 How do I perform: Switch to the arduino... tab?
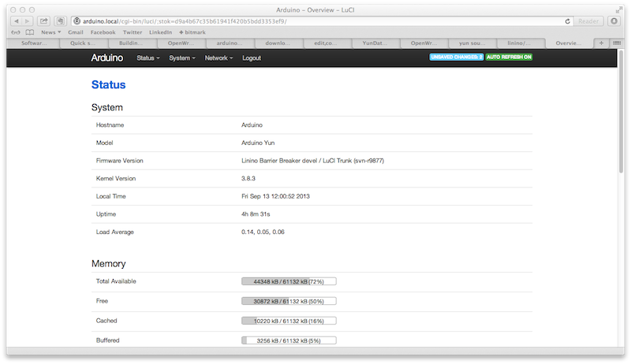(x=230, y=43)
